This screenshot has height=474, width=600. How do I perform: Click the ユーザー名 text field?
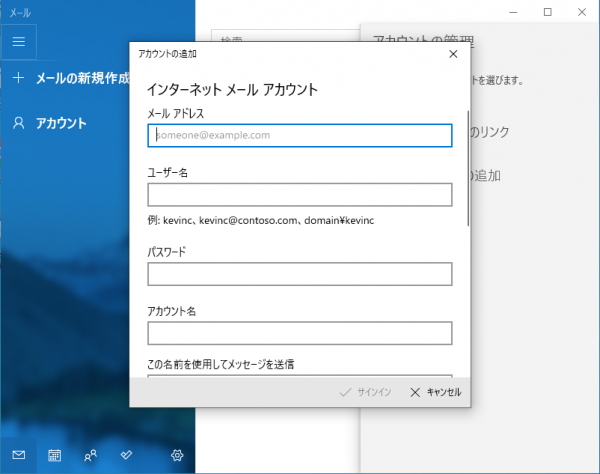pos(300,195)
